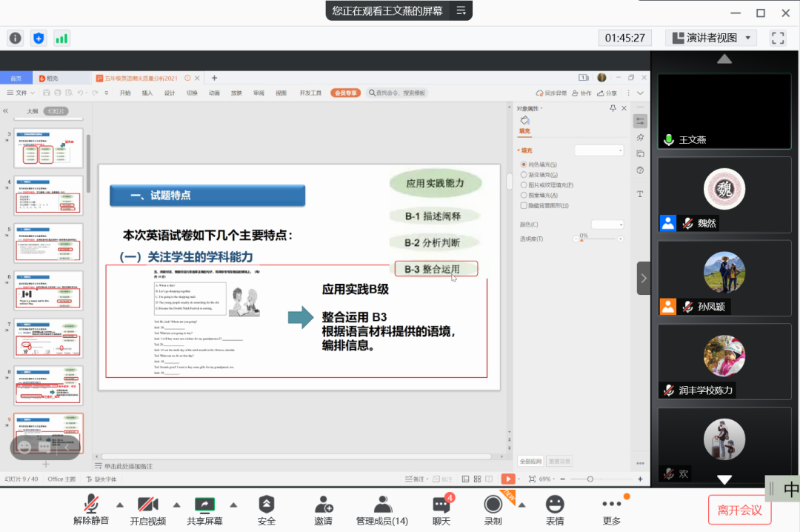
Task: Open the meeting info icon
Action: 16,39
